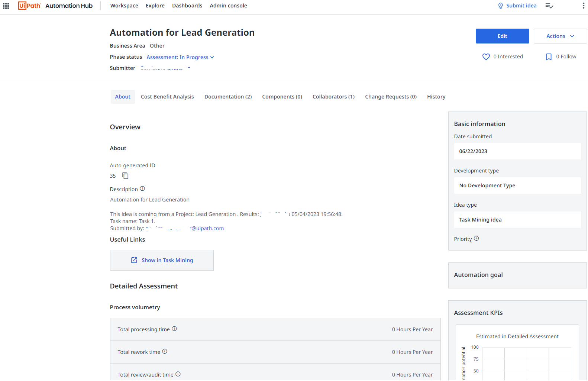Screen dimensions: 588x381
Task: Click the Submit idea link
Action: [517, 6]
